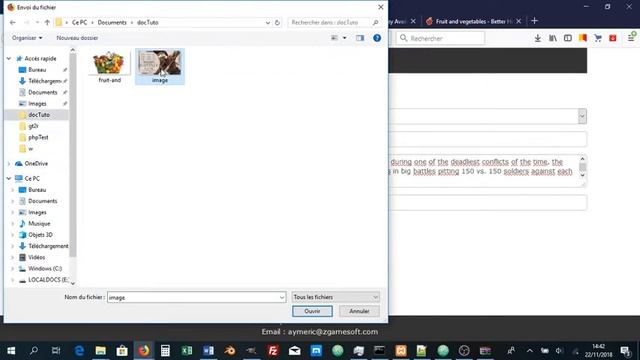Open FileZilla from the taskbar
Viewport: 640px width, 360px height.
(x=273, y=351)
